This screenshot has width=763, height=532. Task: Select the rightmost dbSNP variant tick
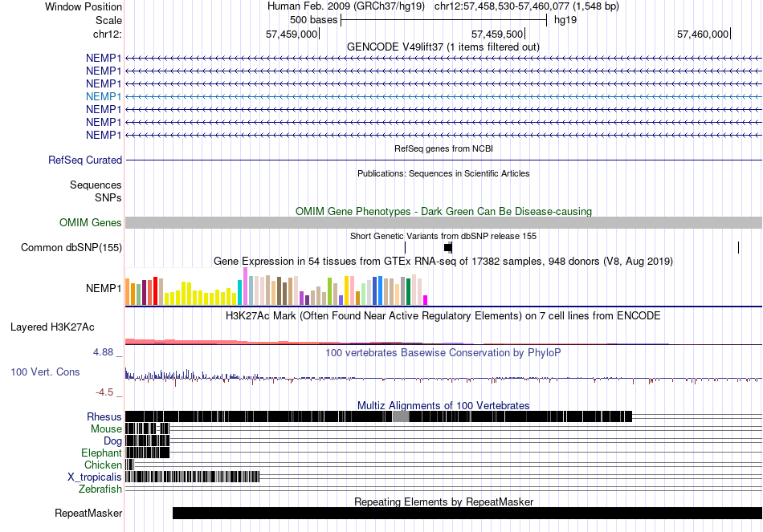click(x=738, y=247)
